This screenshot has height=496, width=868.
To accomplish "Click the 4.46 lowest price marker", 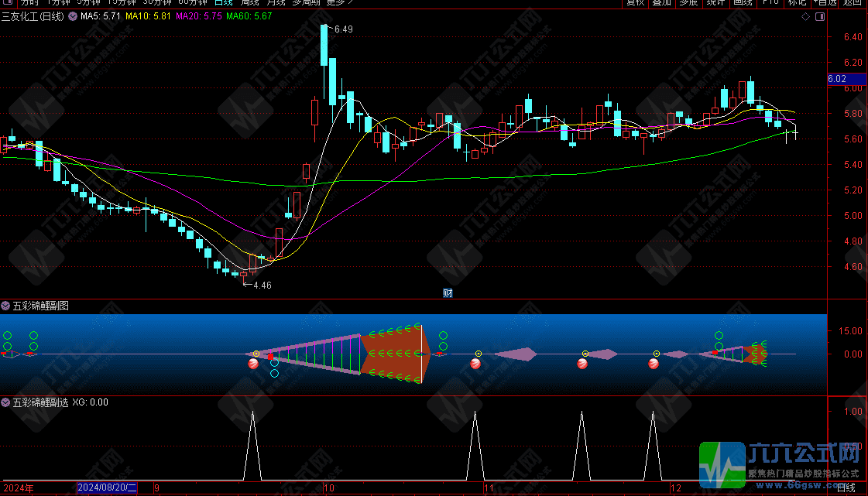I will click(x=262, y=286).
